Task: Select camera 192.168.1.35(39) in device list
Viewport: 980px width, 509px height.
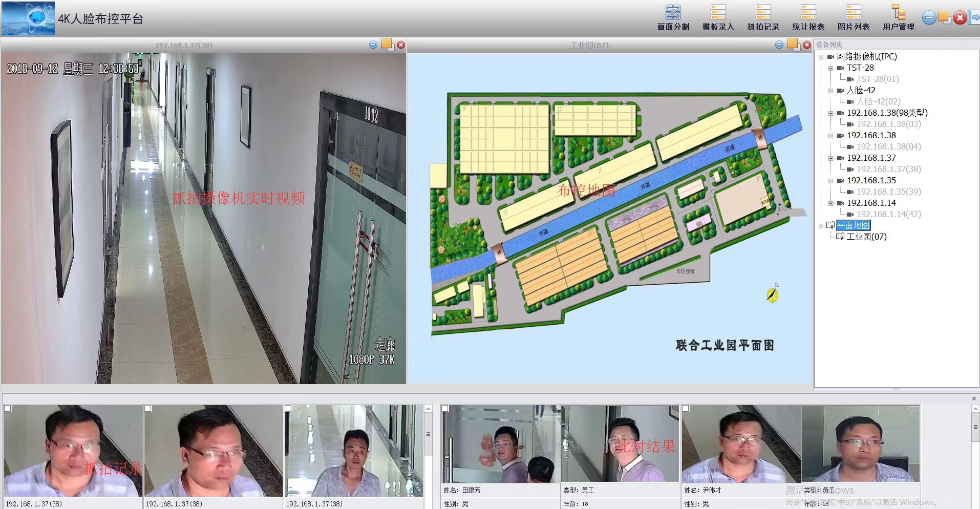Action: (888, 192)
